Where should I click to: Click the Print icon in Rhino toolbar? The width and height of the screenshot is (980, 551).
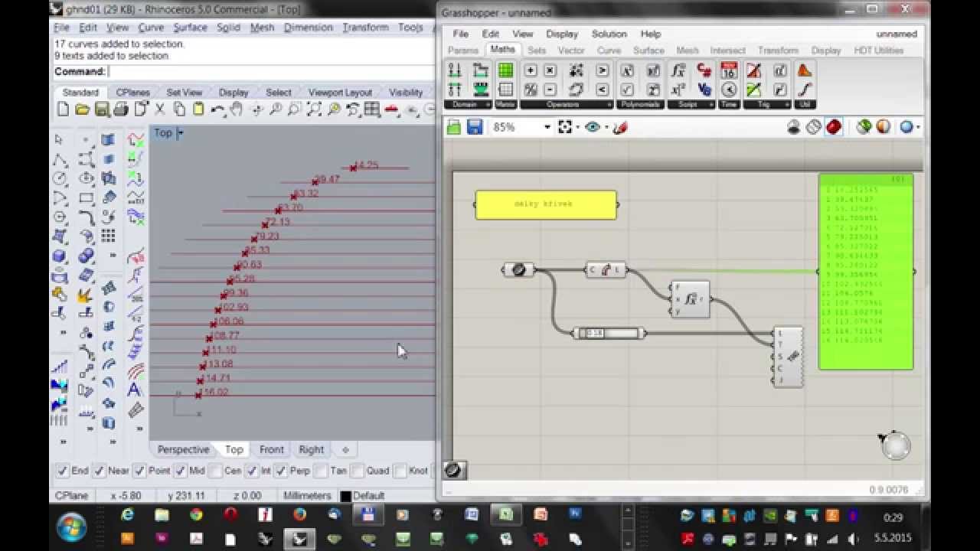120,109
